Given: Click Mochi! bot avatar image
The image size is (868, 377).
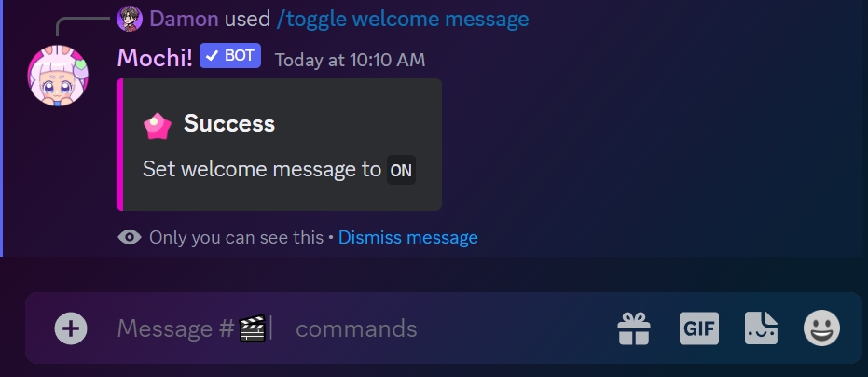Looking at the screenshot, I should pyautogui.click(x=58, y=76).
